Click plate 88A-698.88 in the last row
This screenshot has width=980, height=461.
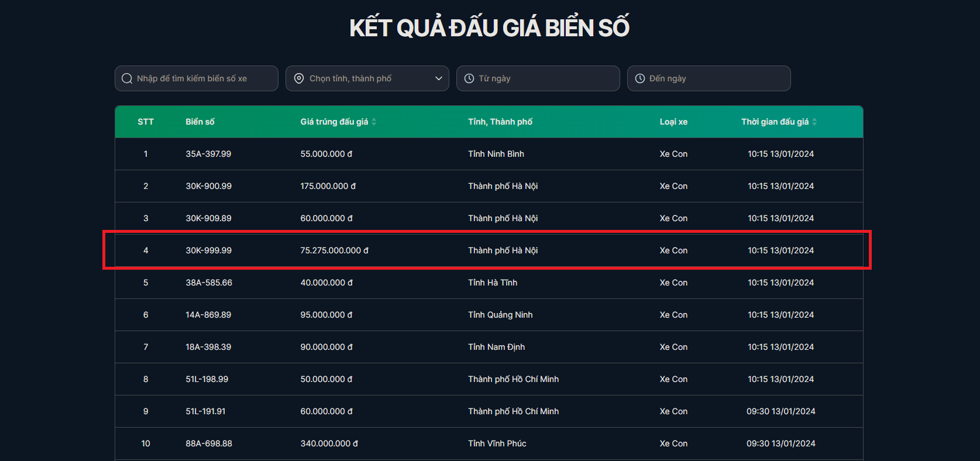point(209,443)
